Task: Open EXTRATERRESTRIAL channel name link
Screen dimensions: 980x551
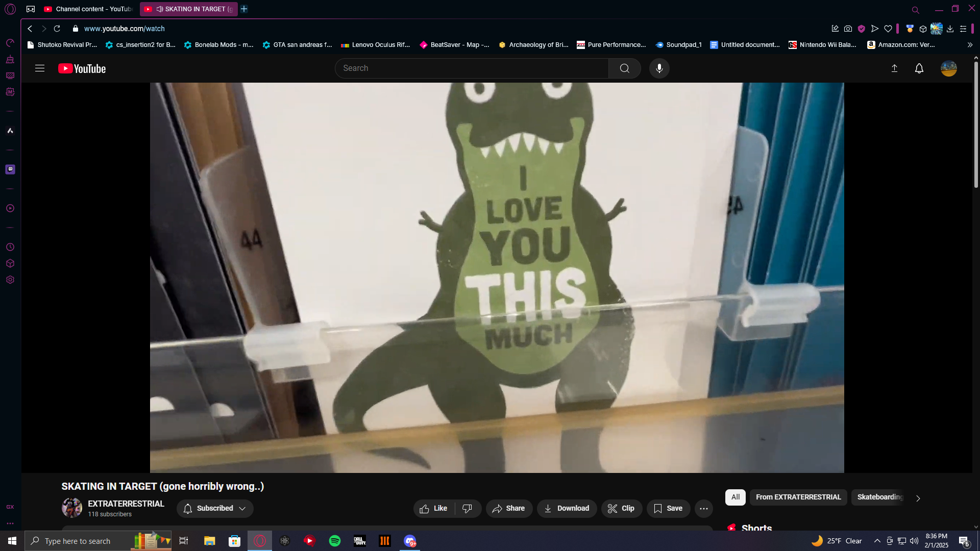Action: pos(126,504)
